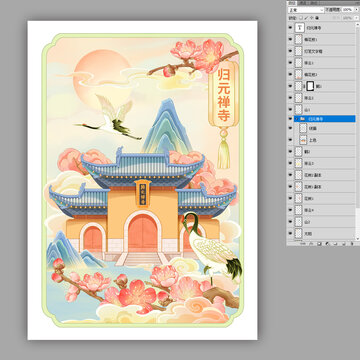This screenshot has width=360, height=360.
Task: Collapse the selected 归元禅寺 group arrow
Action: click(296, 119)
